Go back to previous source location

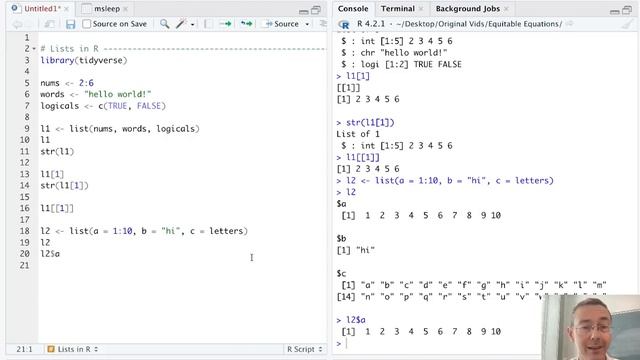17,24
